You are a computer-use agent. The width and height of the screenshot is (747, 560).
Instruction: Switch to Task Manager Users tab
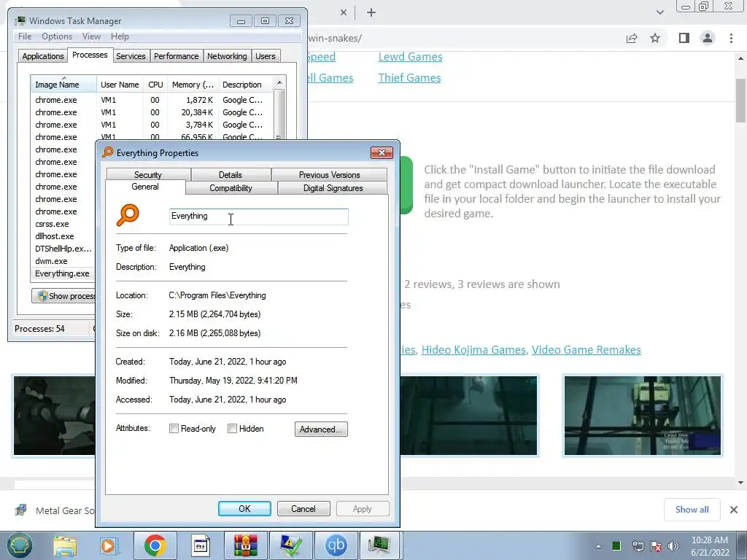click(265, 56)
